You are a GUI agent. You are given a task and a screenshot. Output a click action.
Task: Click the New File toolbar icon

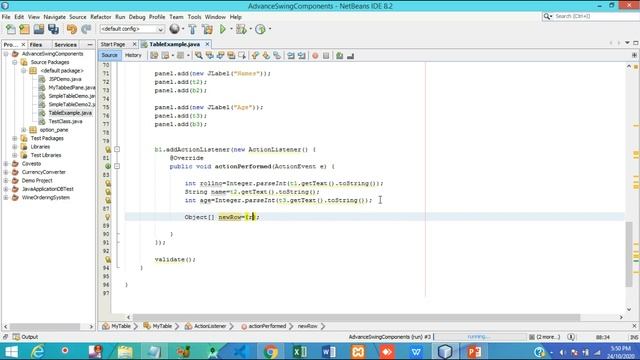pyautogui.click(x=11, y=29)
